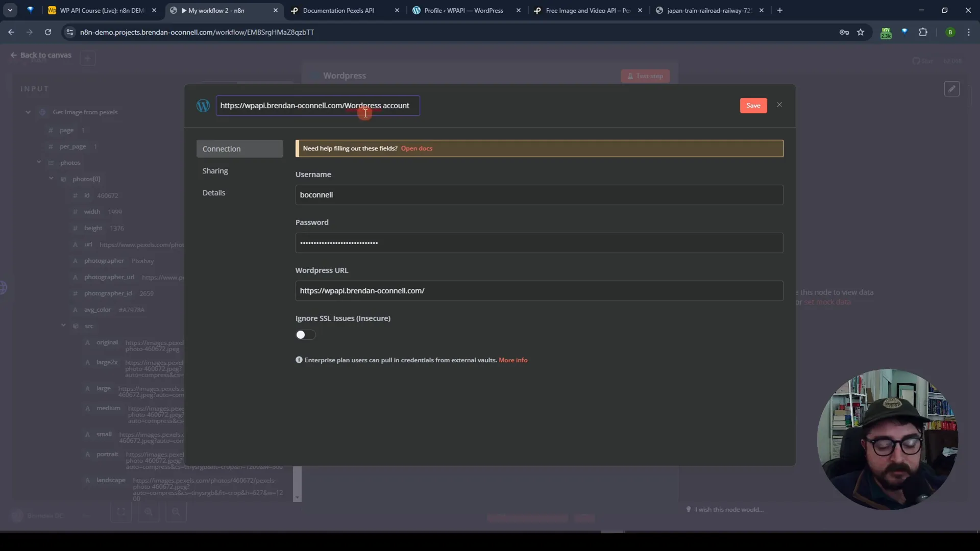Expand the src tree node
Screen dimensions: 980x551
click(x=63, y=325)
